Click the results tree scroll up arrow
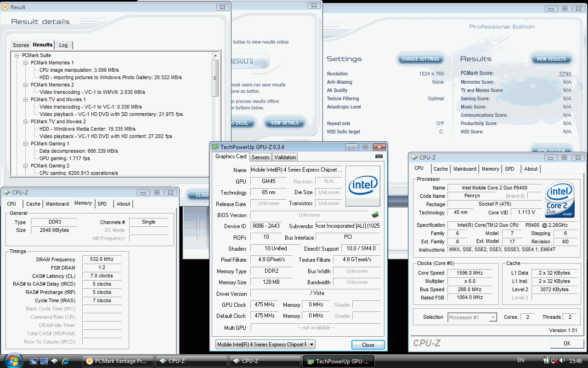588x368 pixels. pos(215,55)
